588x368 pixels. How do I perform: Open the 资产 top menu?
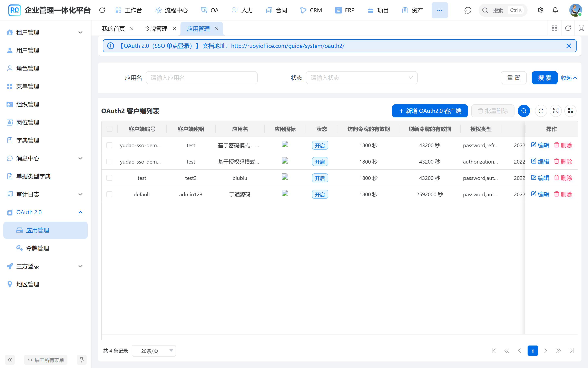[412, 10]
